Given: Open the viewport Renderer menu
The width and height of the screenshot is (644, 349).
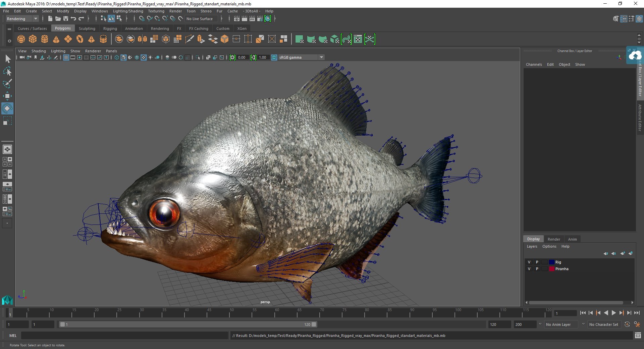Looking at the screenshot, I should click(x=93, y=51).
